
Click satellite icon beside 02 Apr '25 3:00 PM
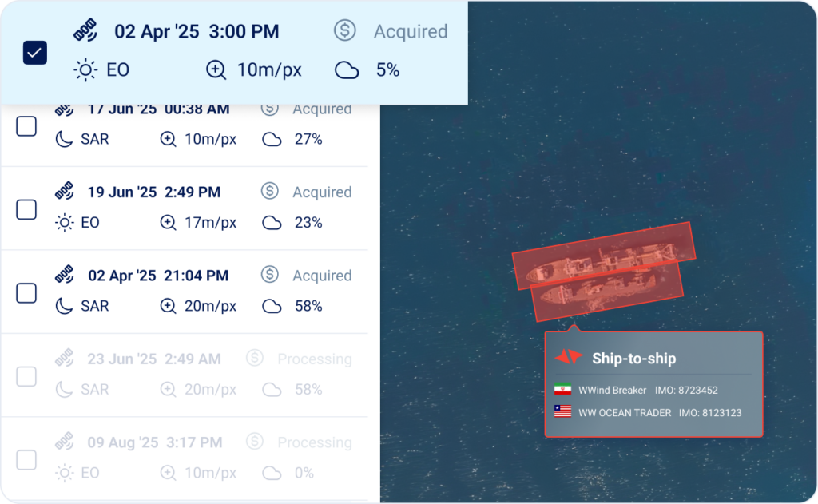click(85, 31)
